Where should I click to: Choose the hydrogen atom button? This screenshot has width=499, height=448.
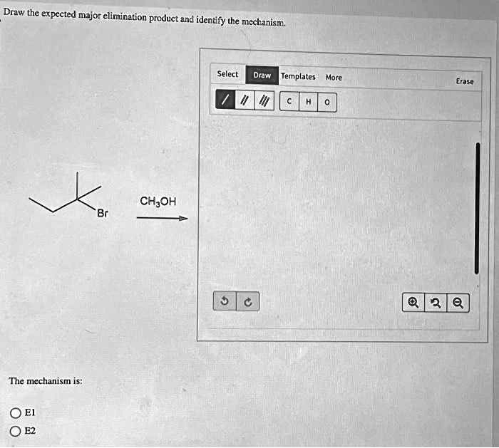[x=308, y=102]
